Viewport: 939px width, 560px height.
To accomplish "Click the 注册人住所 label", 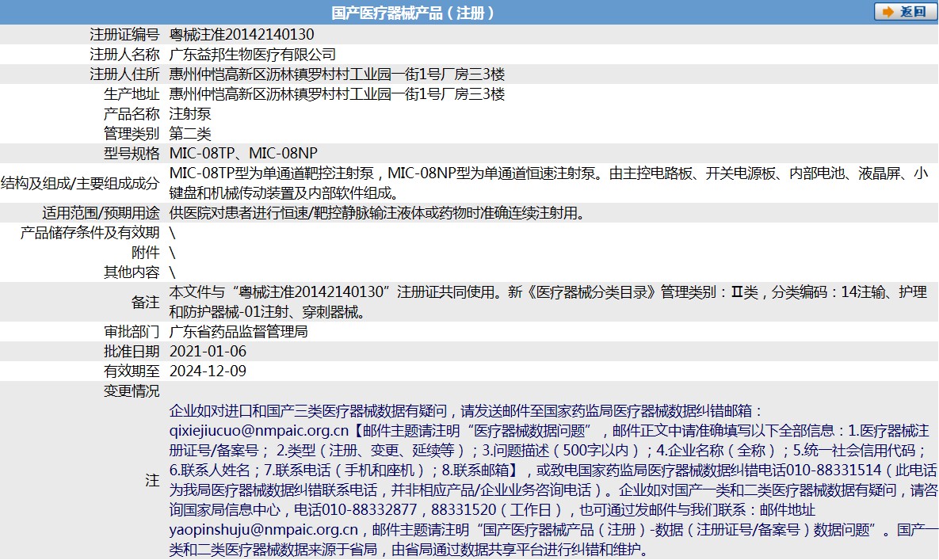I will pyautogui.click(x=124, y=74).
